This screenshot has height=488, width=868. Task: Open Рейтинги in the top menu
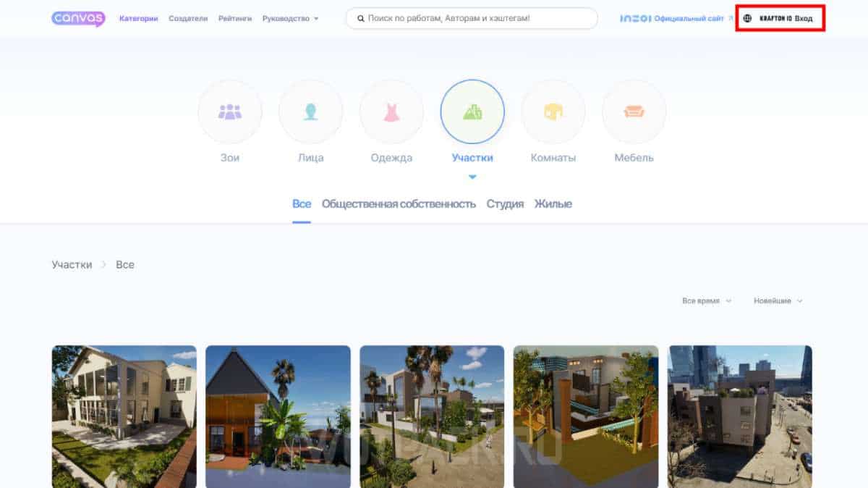[235, 18]
